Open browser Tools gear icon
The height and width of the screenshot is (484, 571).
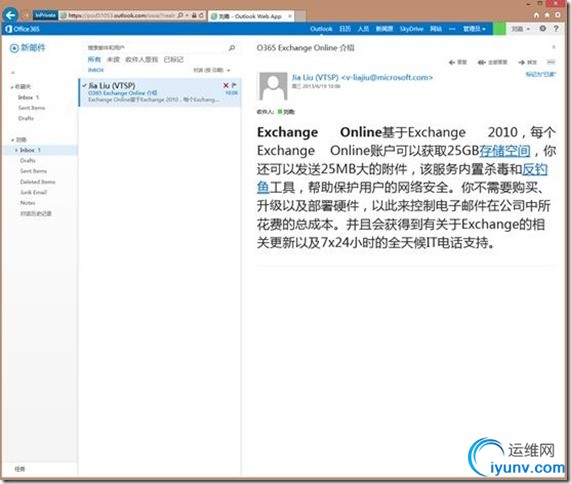pos(558,15)
